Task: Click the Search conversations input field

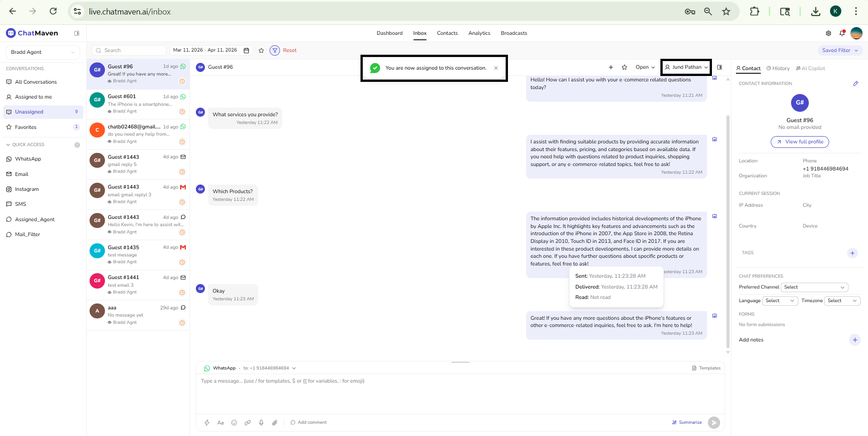Action: coord(129,50)
